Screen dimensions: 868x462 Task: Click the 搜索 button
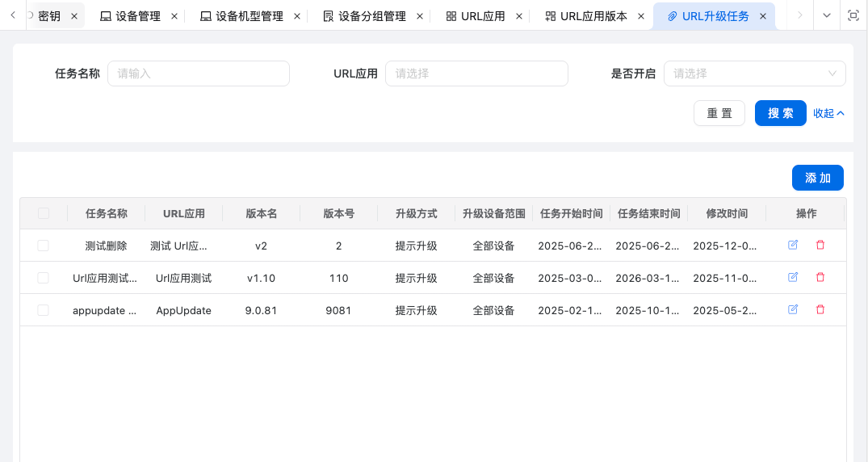pyautogui.click(x=780, y=113)
